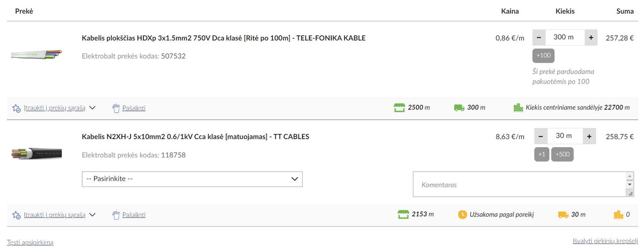The height and width of the screenshot is (249, 644).
Task: Click the star icon beside first product's wishlist link
Action: (16, 108)
